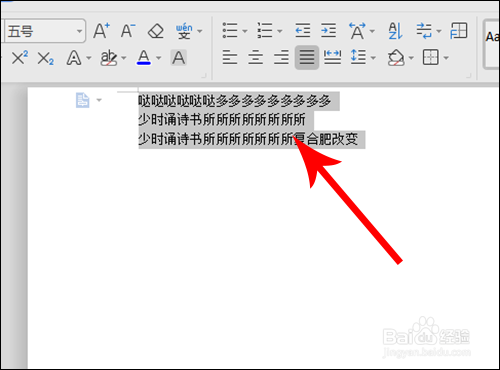
Task: Apply distributed alignment
Action: tap(333, 58)
